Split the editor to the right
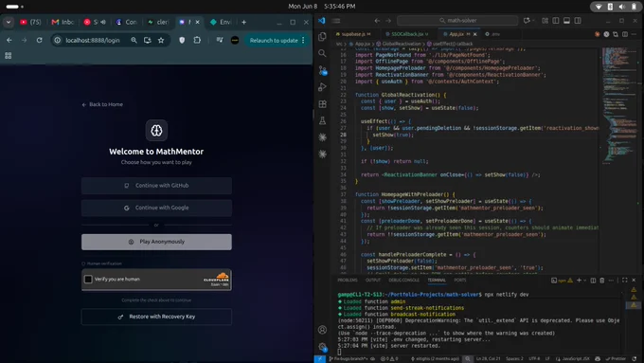 point(625,34)
